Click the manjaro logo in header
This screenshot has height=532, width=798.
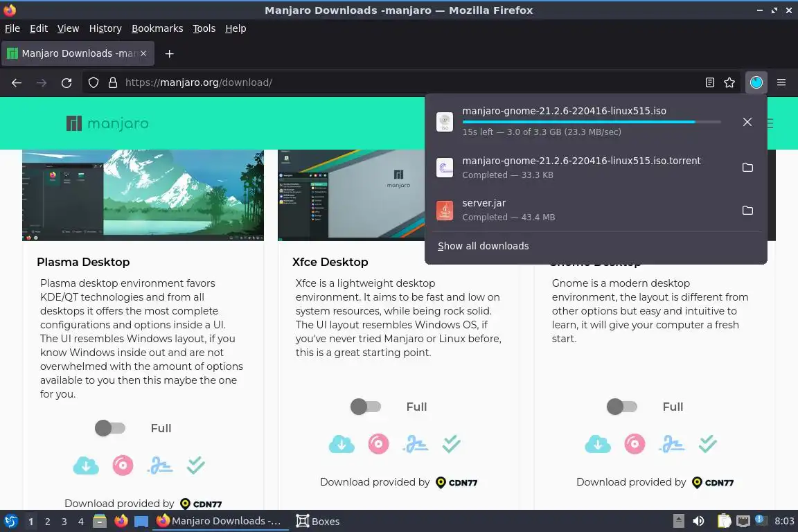point(107,123)
